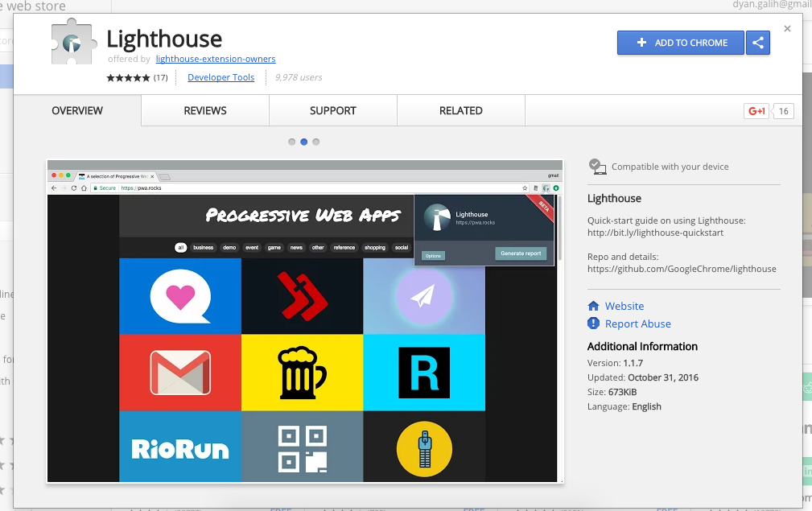Click the back arrow in screenshot browser
Image resolution: width=812 pixels, height=511 pixels.
[x=54, y=188]
